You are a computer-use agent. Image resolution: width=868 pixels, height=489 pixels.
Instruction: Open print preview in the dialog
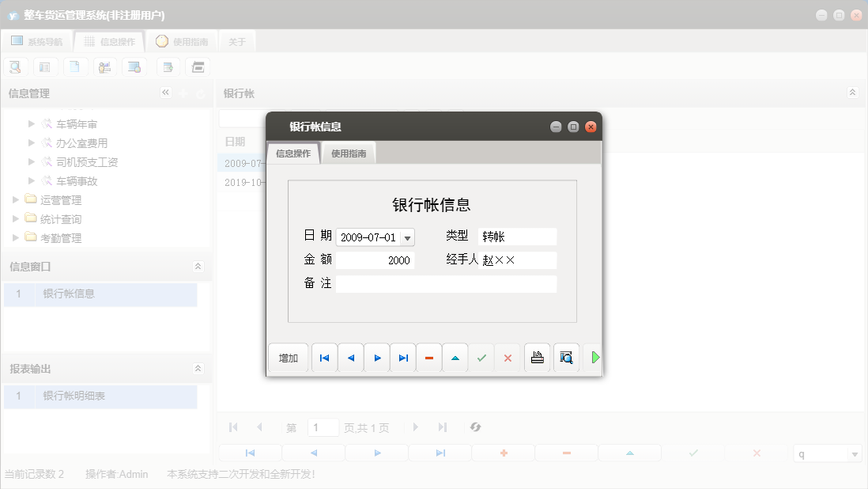pos(566,357)
